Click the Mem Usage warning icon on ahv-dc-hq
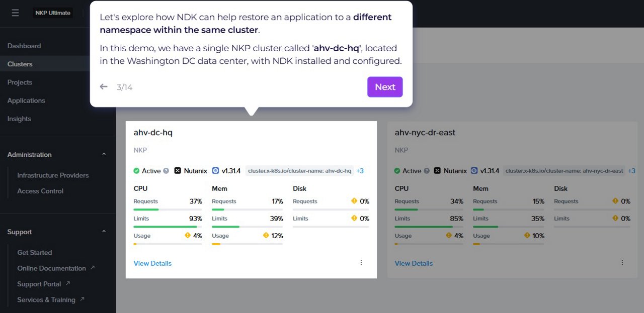This screenshot has height=313, width=644. (266, 236)
